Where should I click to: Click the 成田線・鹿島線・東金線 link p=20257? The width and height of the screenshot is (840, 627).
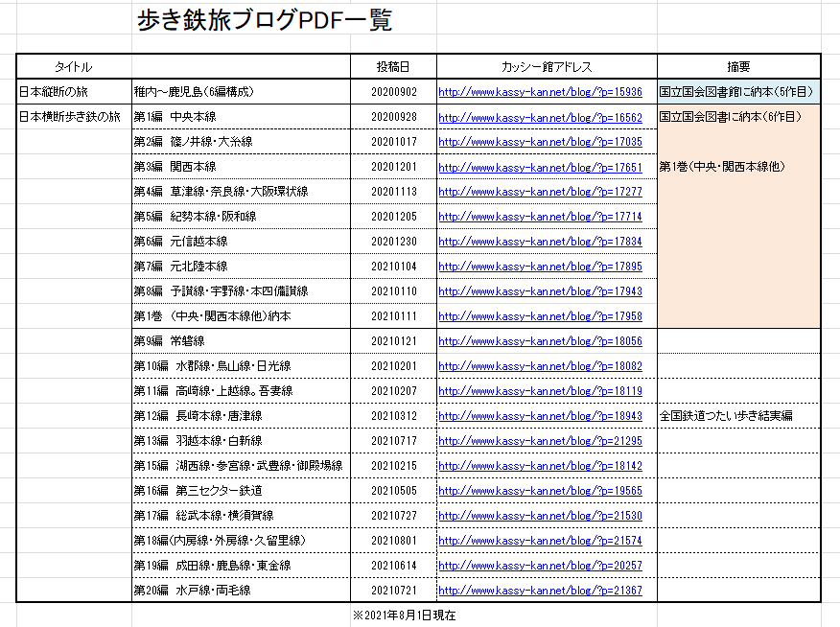coord(540,566)
